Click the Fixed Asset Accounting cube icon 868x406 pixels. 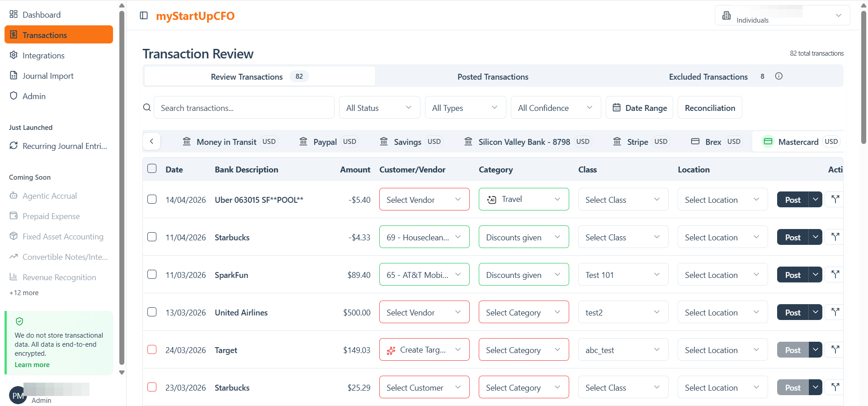[14, 236]
